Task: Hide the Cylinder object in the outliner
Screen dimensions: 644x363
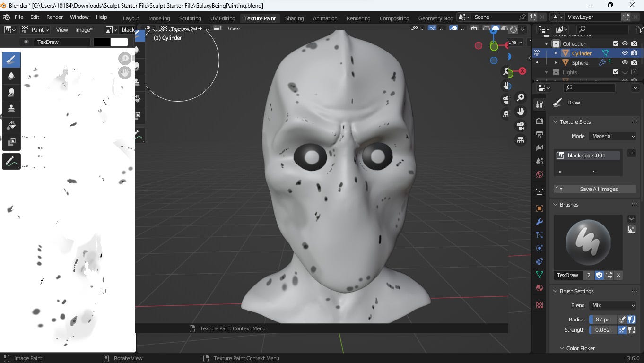Action: pos(625,53)
